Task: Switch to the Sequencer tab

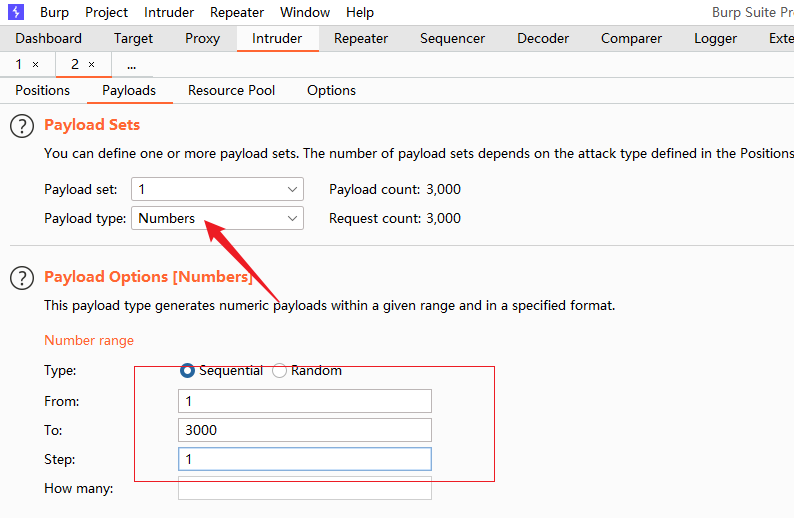Action: (453, 38)
